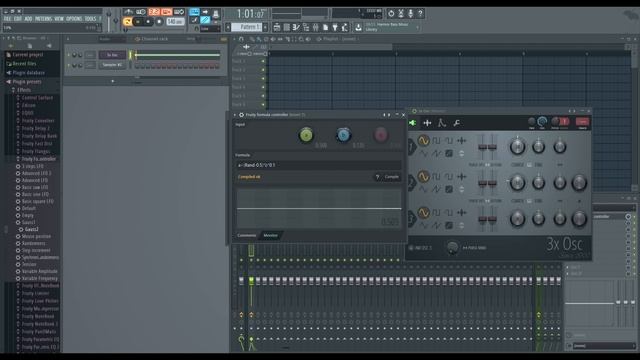Click the Sampler #2 channel button
This screenshot has width=640, height=360.
[112, 65]
